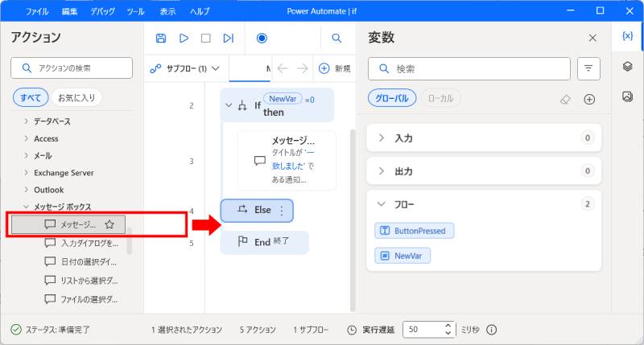Viewport: 644px width, 345px height.
Task: Open the images panel icon
Action: coord(628,97)
